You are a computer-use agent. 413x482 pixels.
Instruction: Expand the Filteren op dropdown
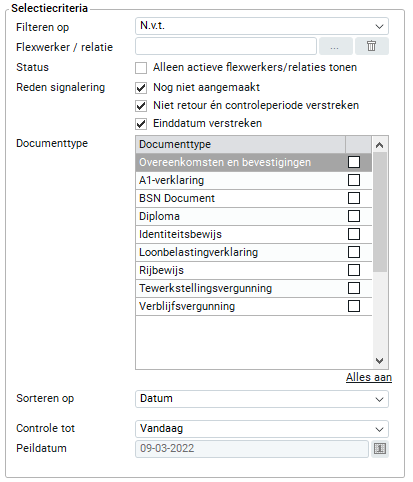(x=262, y=26)
